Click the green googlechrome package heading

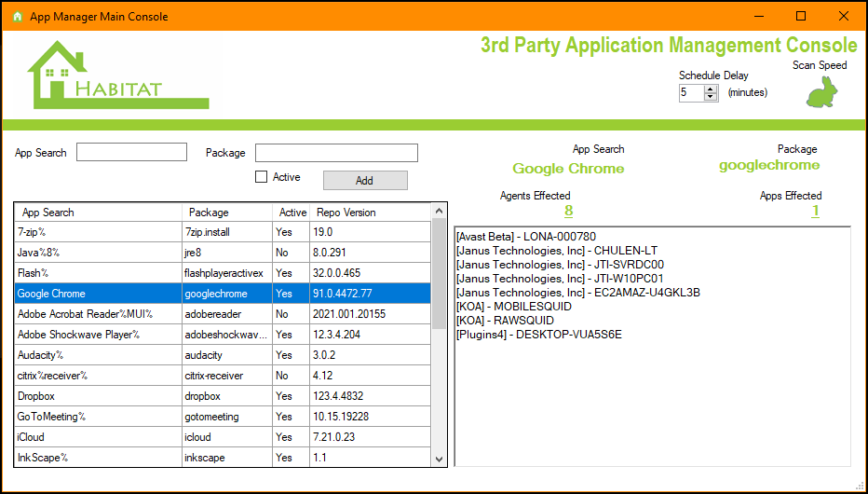click(769, 166)
